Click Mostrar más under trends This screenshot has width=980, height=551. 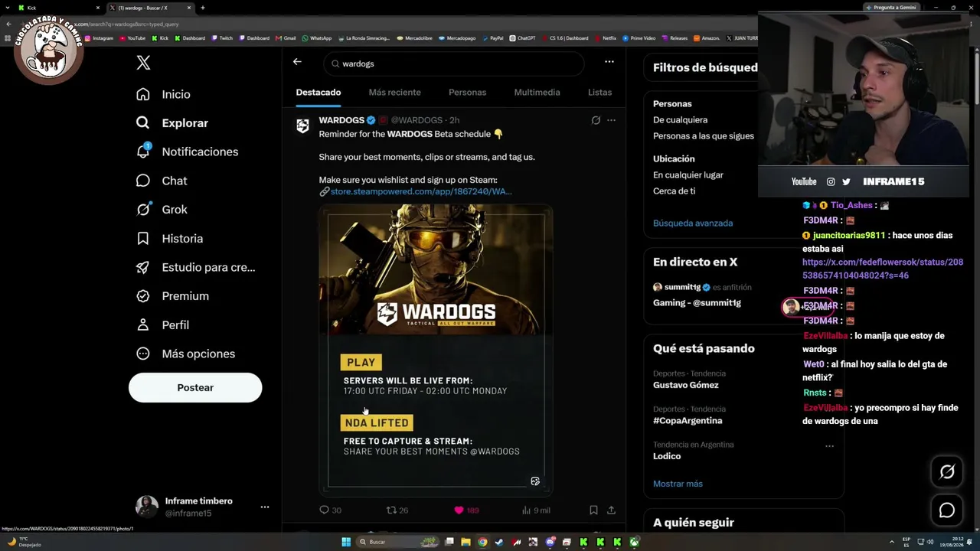pyautogui.click(x=678, y=484)
